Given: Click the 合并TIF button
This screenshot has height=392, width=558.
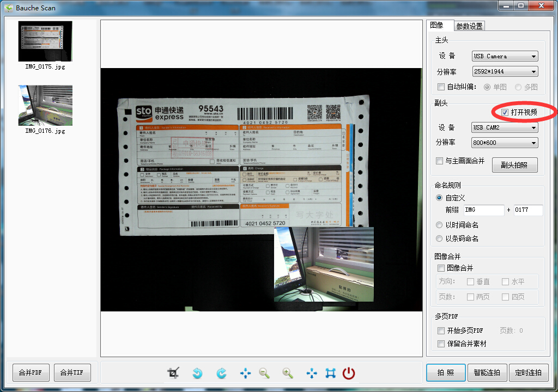Looking at the screenshot, I should click(x=72, y=372).
